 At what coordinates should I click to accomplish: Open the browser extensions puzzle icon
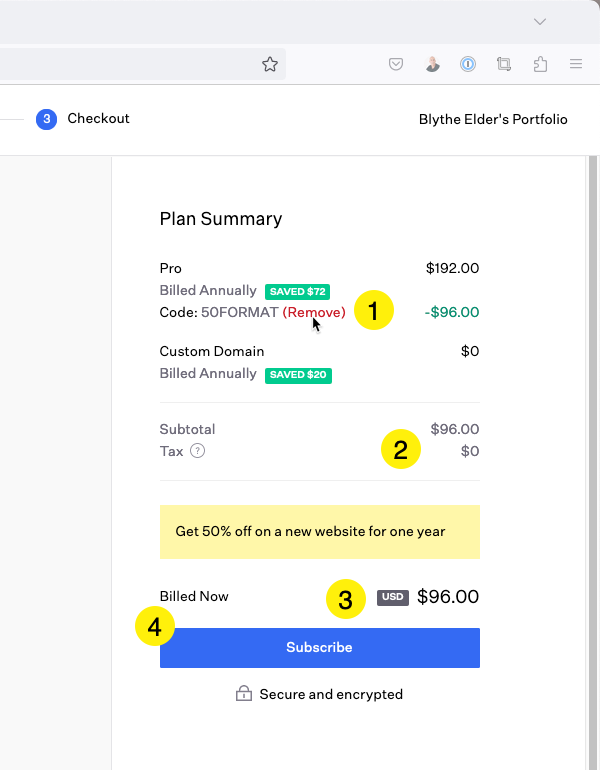540,64
